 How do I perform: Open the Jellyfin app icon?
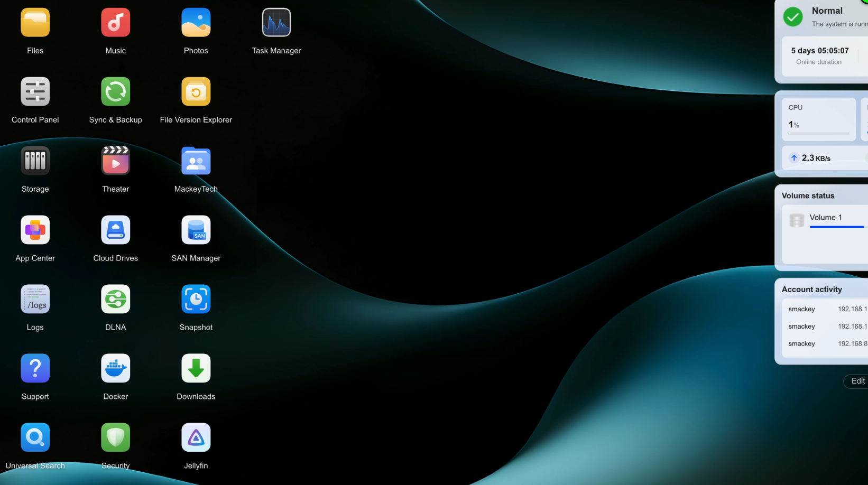tap(196, 437)
